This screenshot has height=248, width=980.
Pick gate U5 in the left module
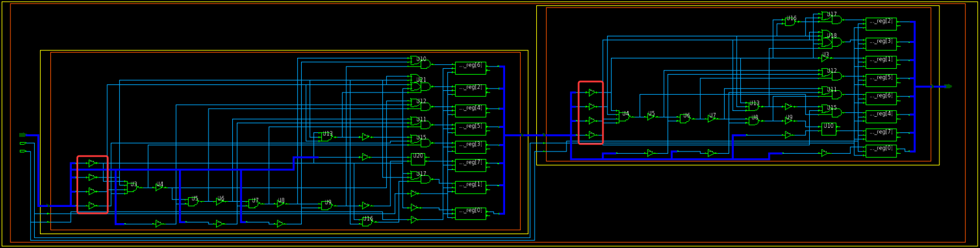pyautogui.click(x=193, y=201)
